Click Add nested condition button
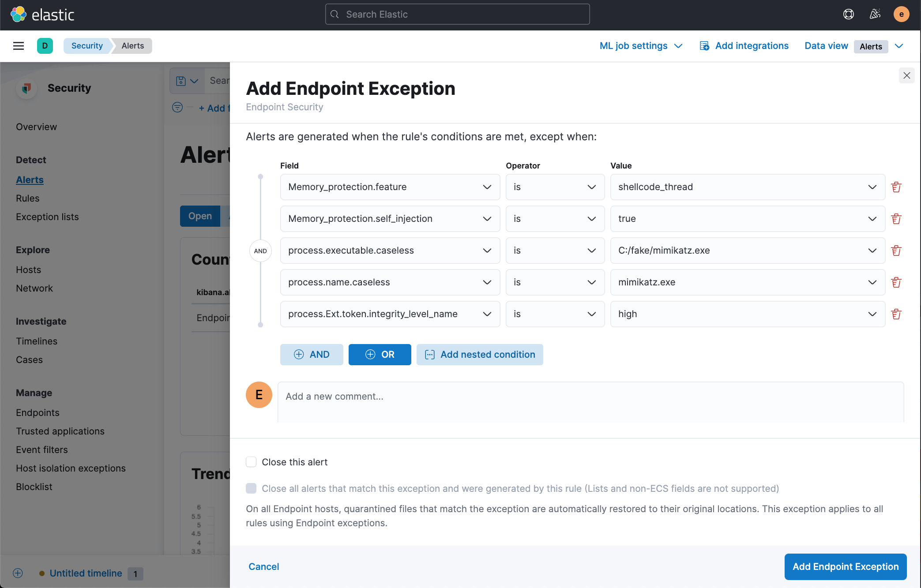The height and width of the screenshot is (588, 921). click(x=480, y=355)
